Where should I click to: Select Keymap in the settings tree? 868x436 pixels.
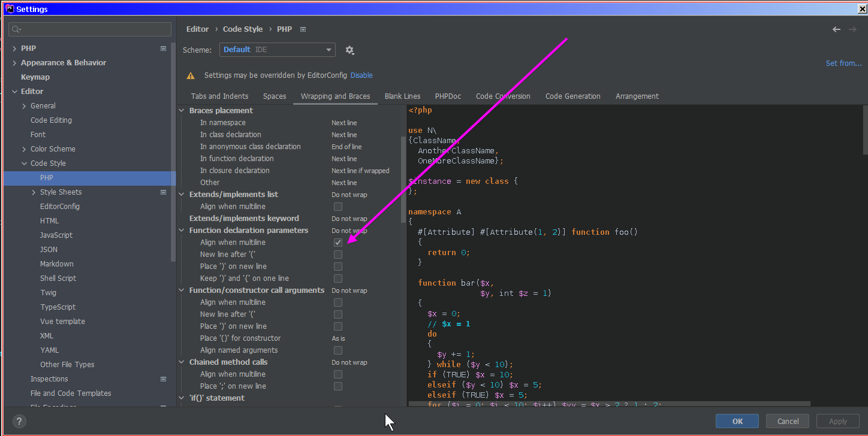point(35,77)
